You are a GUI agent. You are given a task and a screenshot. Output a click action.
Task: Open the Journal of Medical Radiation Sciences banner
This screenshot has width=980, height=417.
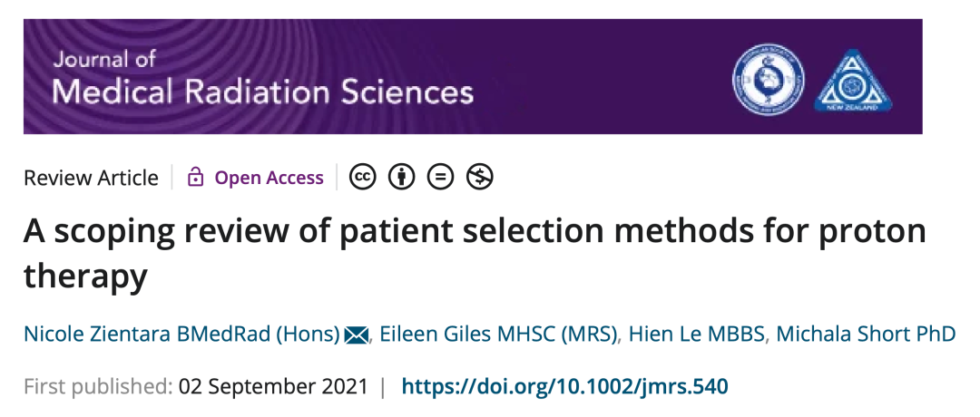(x=473, y=76)
